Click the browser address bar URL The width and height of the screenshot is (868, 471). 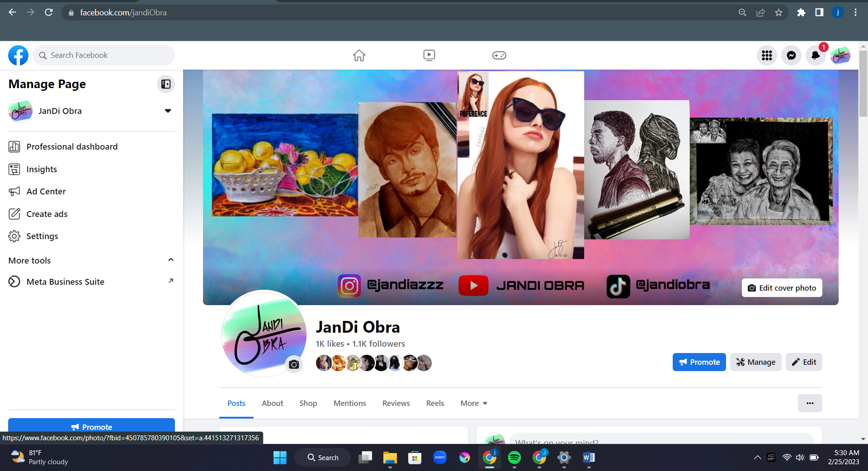(123, 13)
